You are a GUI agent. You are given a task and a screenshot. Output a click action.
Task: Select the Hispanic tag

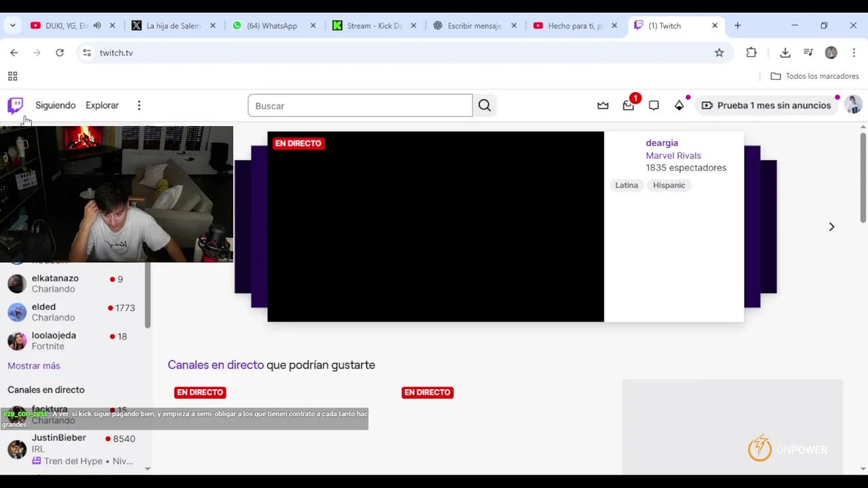coord(669,185)
